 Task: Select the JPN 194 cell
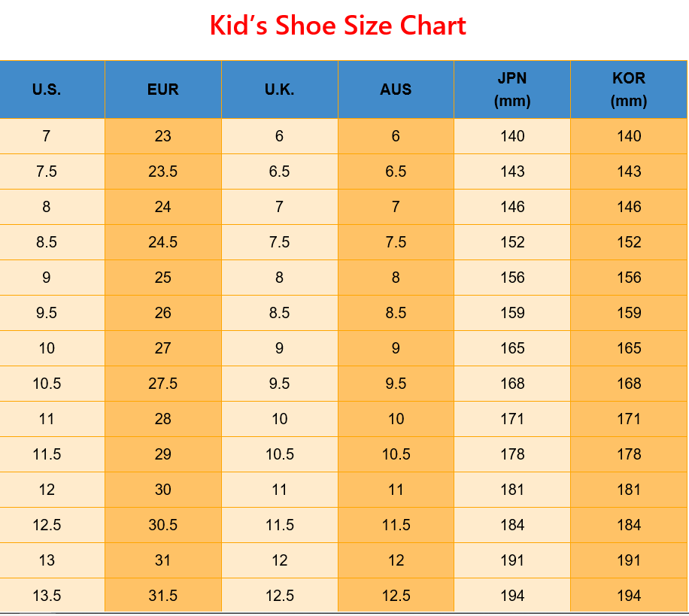click(512, 596)
